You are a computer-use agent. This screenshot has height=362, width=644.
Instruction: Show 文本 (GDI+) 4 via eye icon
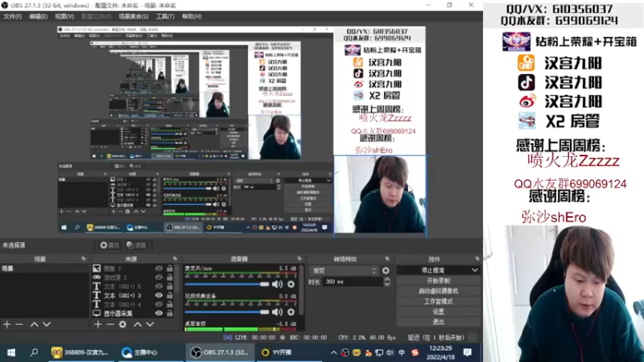[159, 304]
